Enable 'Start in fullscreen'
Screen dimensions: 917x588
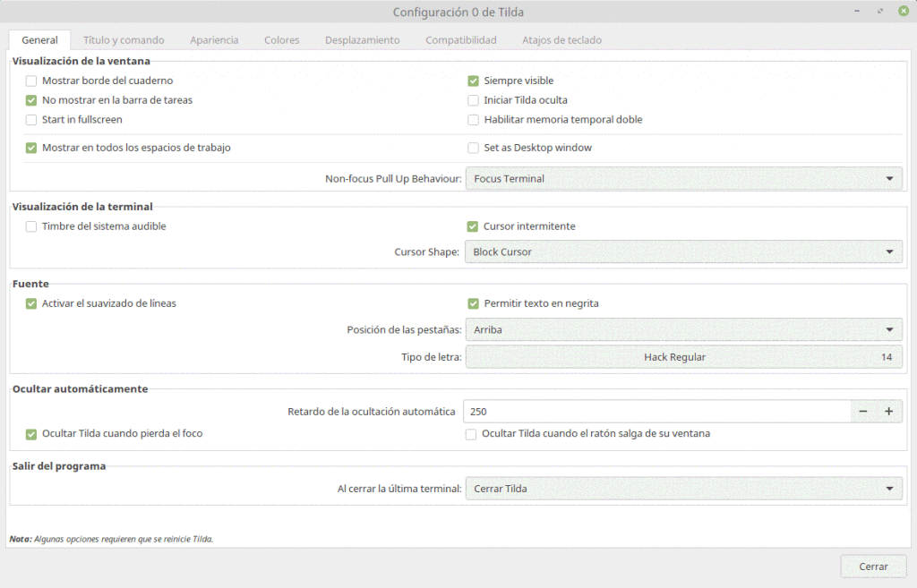point(31,120)
